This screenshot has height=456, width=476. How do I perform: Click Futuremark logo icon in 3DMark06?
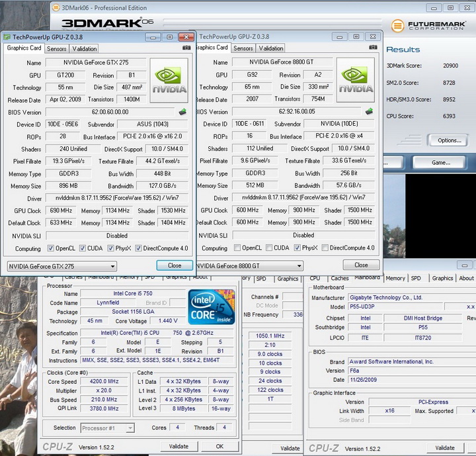coord(397,26)
